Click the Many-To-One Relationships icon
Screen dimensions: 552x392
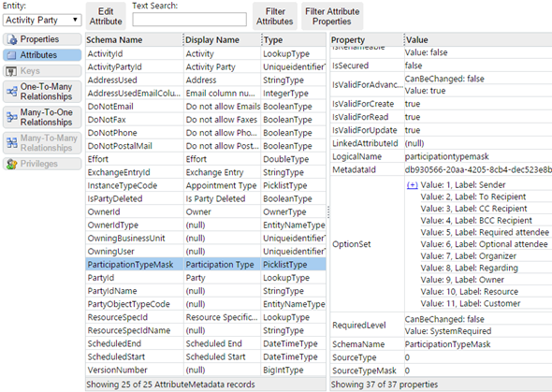pyautogui.click(x=12, y=117)
